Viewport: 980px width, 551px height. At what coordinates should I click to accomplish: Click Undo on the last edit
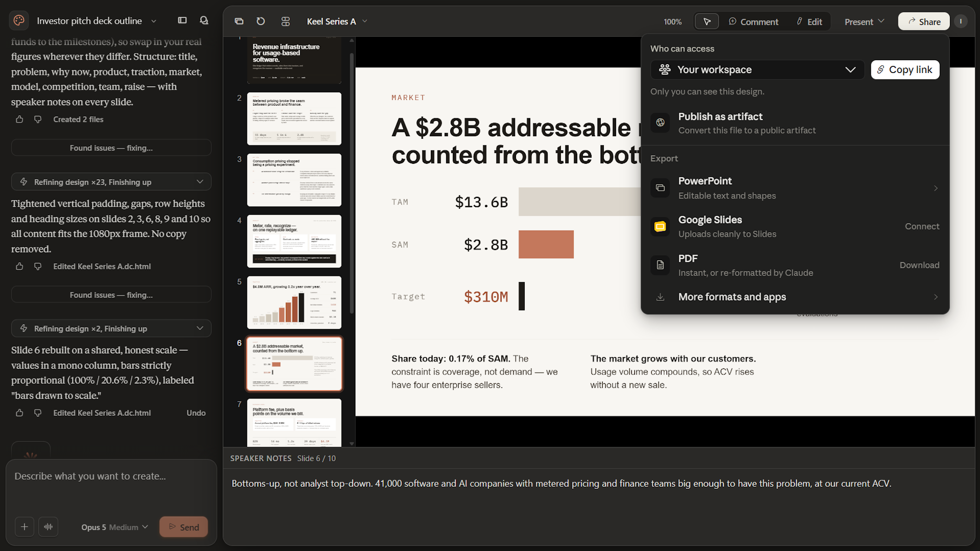coord(196,413)
